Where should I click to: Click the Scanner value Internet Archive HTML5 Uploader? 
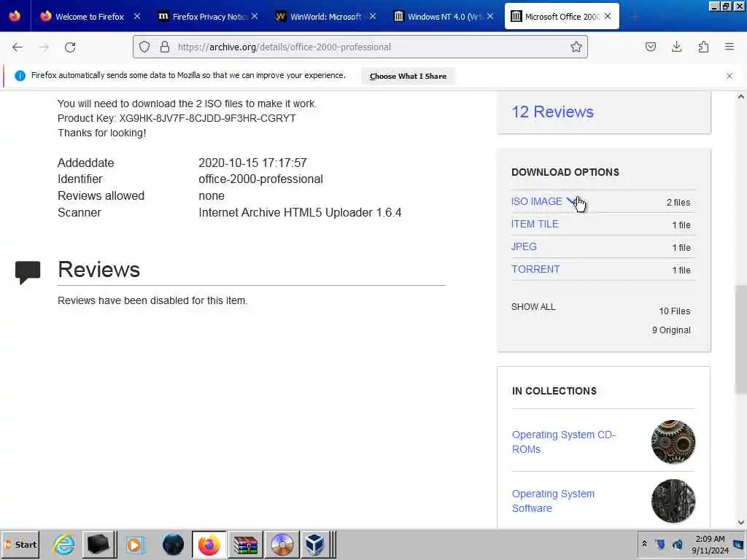[300, 212]
